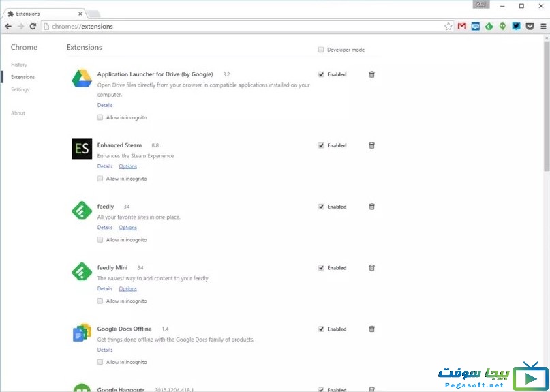
Task: Open Details link for feedly Mini
Action: pos(105,288)
